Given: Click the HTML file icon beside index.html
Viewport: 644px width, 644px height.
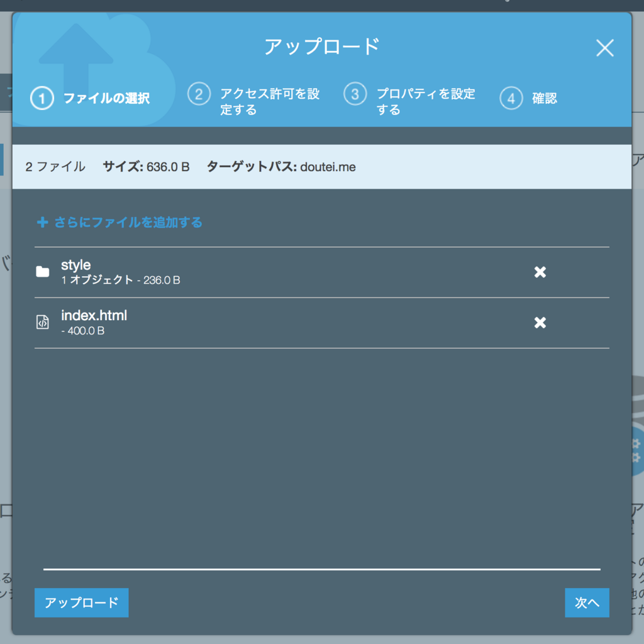Looking at the screenshot, I should 43,321.
